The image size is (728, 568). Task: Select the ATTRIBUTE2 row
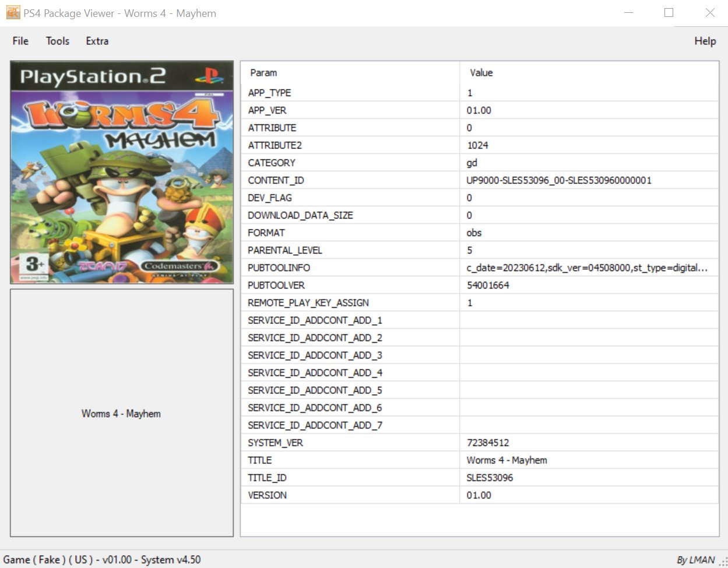pyautogui.click(x=480, y=145)
